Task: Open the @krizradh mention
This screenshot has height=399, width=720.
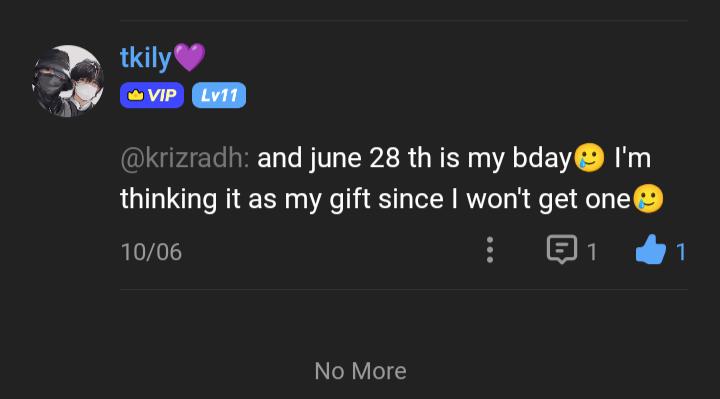Action: 185,158
